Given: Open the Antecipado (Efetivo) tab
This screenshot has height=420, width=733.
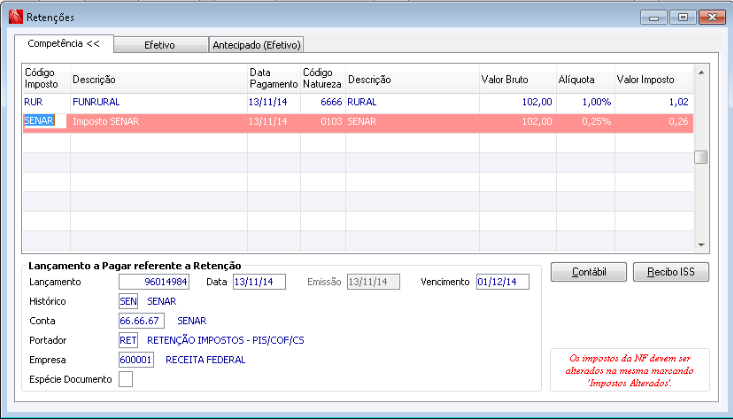Looking at the screenshot, I should [256, 45].
